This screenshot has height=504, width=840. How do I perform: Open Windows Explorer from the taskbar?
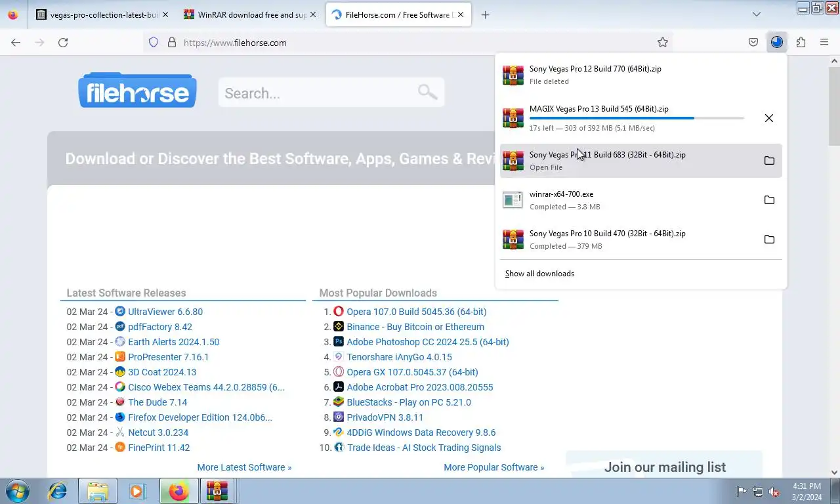pos(98,491)
